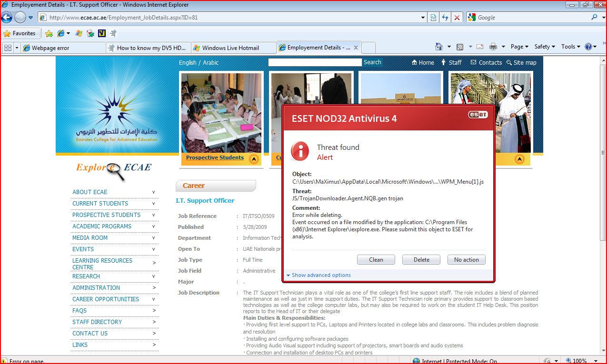Image resolution: width=607 pixels, height=364 pixels.
Task: Click the Error on page status icon
Action: coord(4,361)
